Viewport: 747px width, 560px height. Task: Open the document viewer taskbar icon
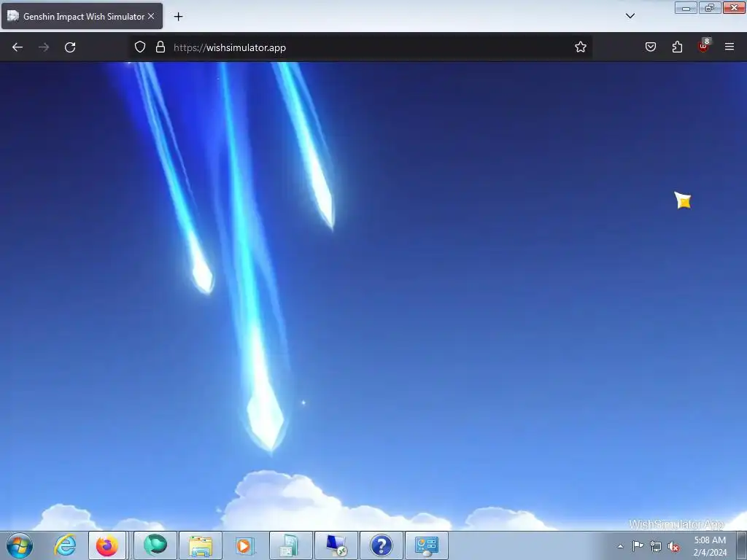pos(290,545)
